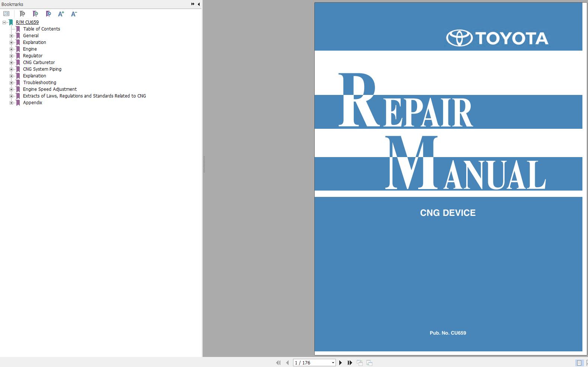The width and height of the screenshot is (588, 367).
Task: Click the add new bookmark icon
Action: pos(35,14)
